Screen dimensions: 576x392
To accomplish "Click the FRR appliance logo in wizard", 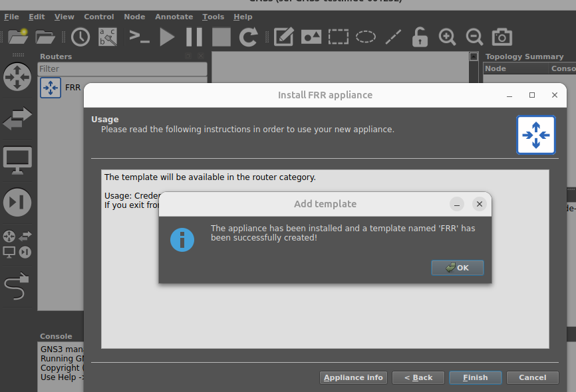I will (x=536, y=135).
